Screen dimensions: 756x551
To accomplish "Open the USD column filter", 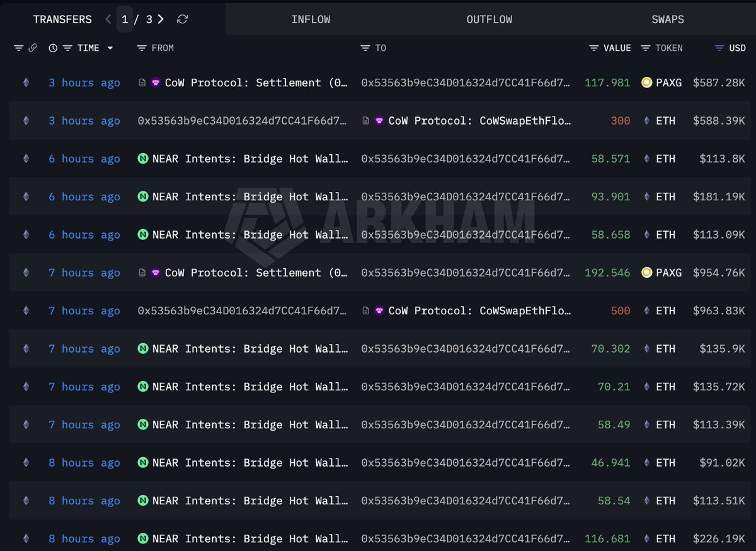I will 719,48.
